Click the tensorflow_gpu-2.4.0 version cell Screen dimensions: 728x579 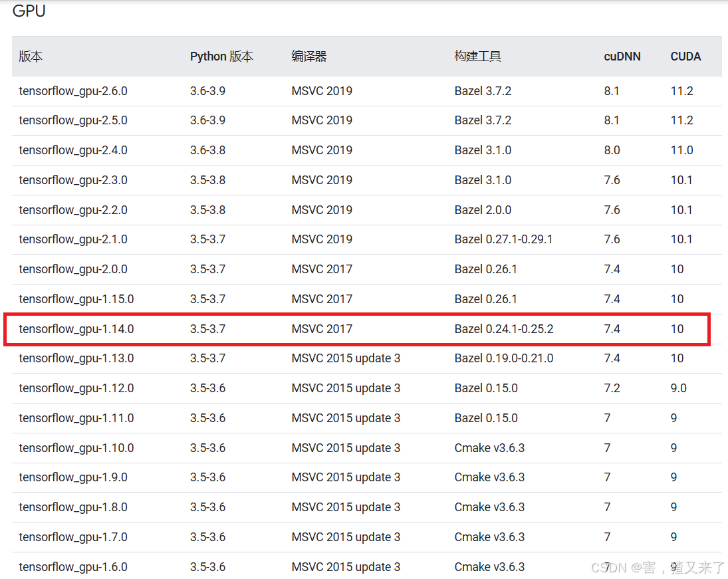73,150
